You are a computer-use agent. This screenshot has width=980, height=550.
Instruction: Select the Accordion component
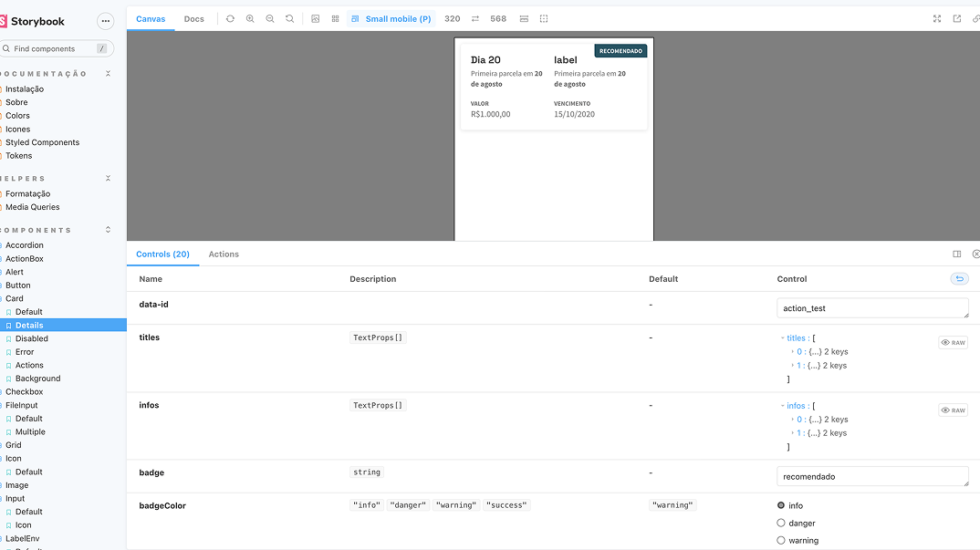point(25,245)
